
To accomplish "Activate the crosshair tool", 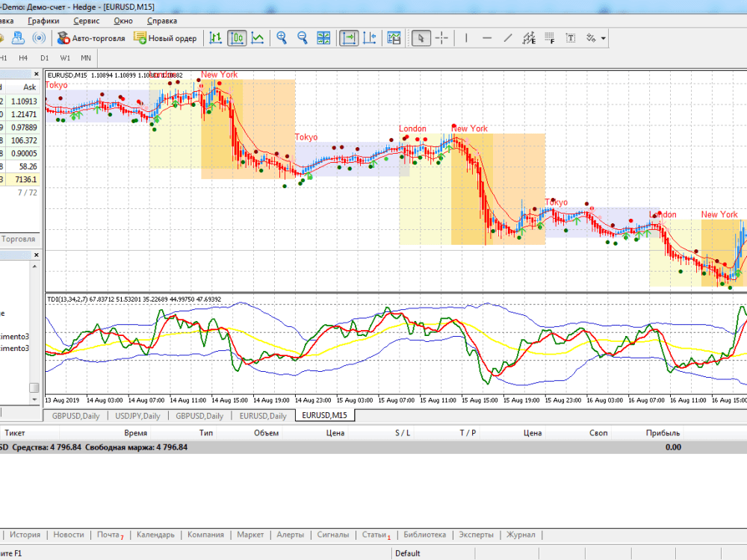I will pyautogui.click(x=441, y=38).
